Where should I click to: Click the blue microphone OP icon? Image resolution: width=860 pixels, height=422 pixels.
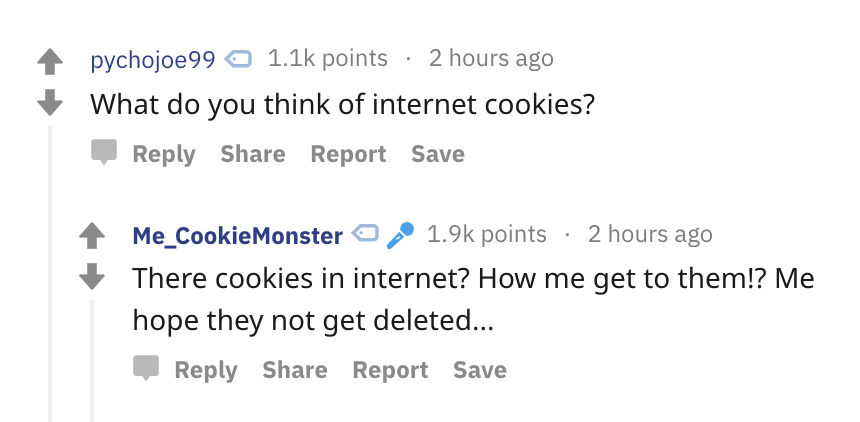400,235
